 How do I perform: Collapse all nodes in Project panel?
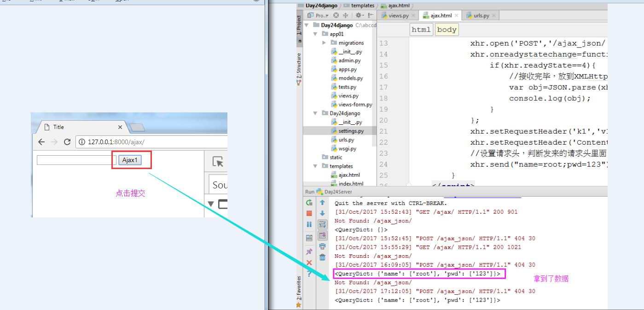click(345, 15)
